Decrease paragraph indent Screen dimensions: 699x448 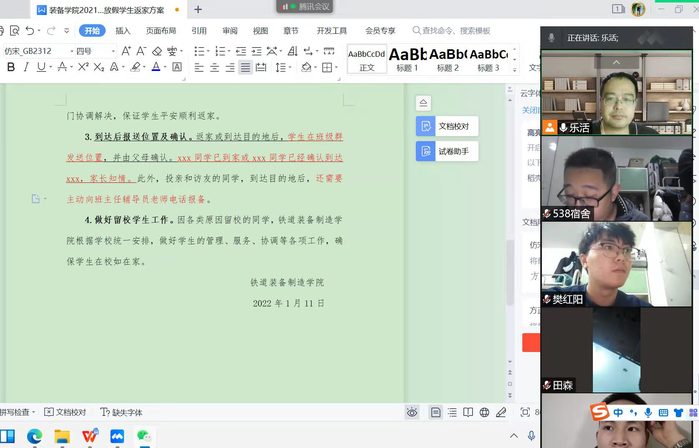pyautogui.click(x=241, y=51)
